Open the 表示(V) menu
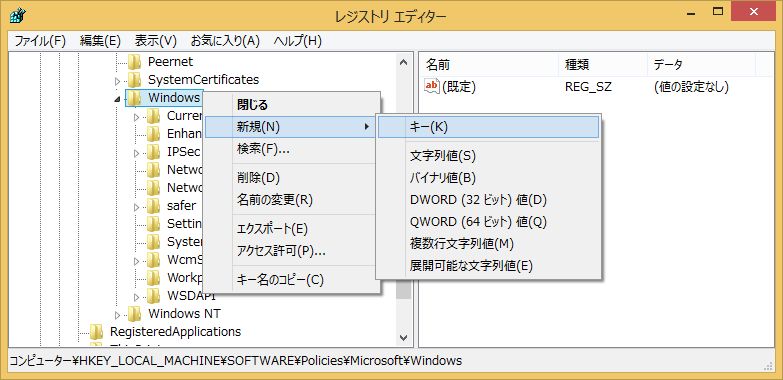 [x=156, y=41]
